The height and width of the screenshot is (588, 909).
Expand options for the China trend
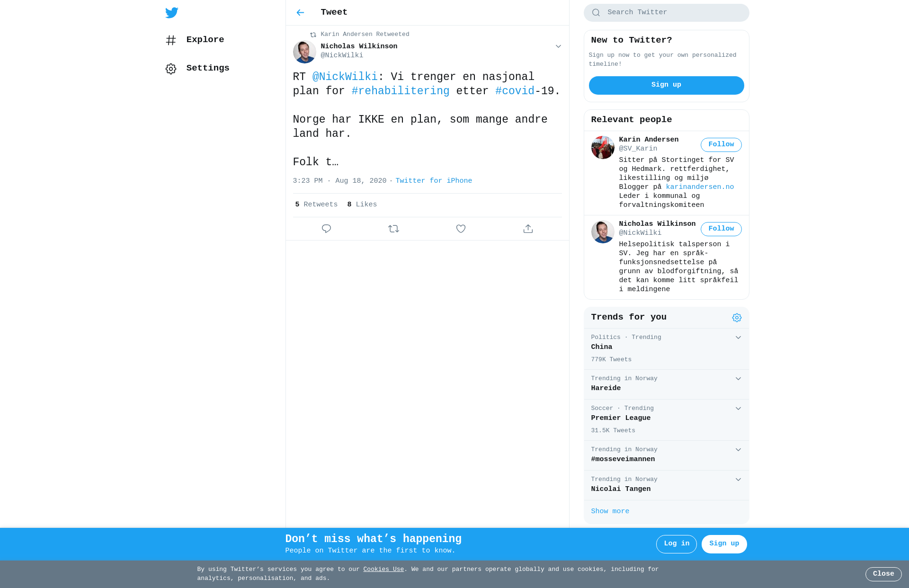click(x=738, y=338)
